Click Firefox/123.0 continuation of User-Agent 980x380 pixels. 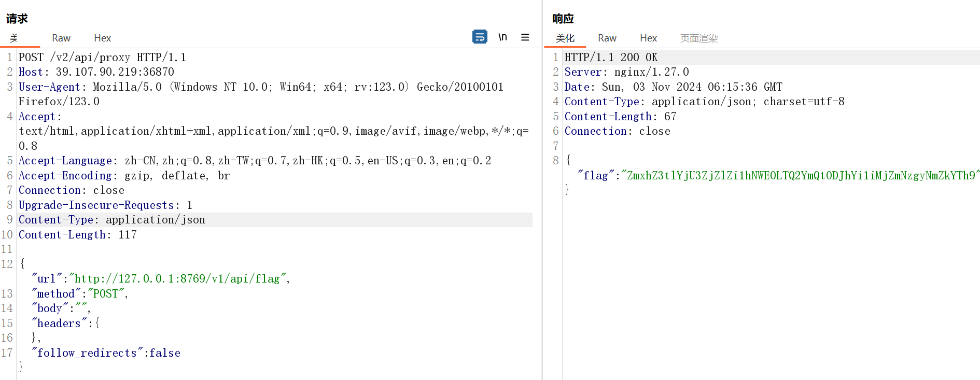coord(59,102)
